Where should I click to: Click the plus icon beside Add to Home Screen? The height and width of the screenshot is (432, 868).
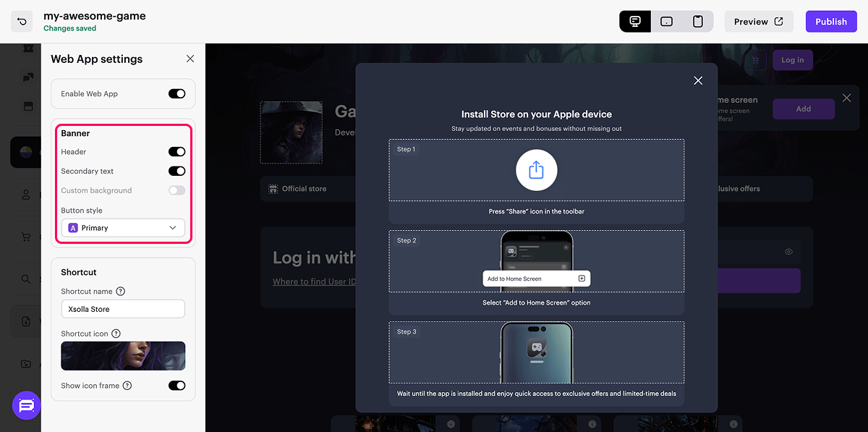click(582, 279)
